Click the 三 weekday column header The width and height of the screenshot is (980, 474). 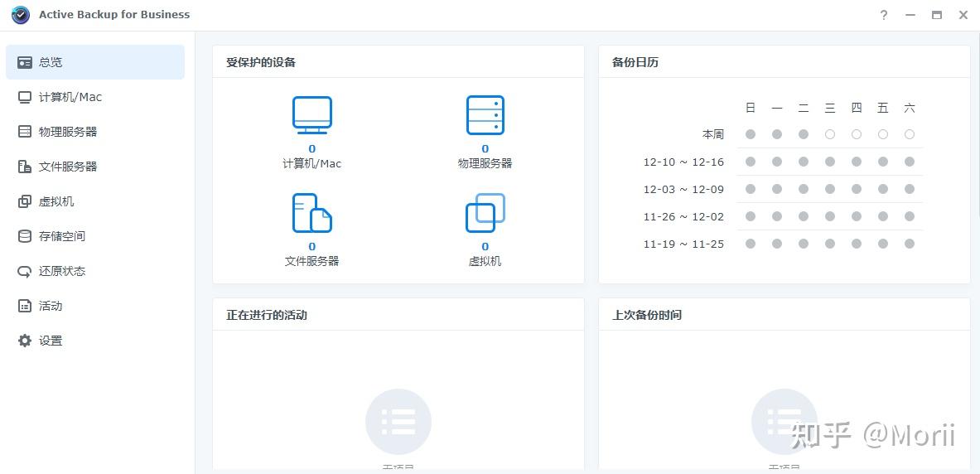(x=830, y=109)
